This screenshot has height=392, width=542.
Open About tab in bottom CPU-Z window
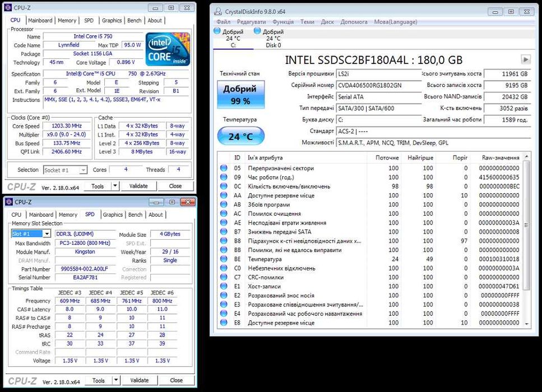(156, 214)
